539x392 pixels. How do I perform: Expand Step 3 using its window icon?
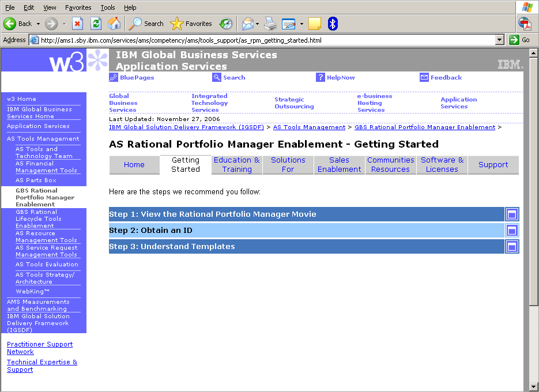512,247
